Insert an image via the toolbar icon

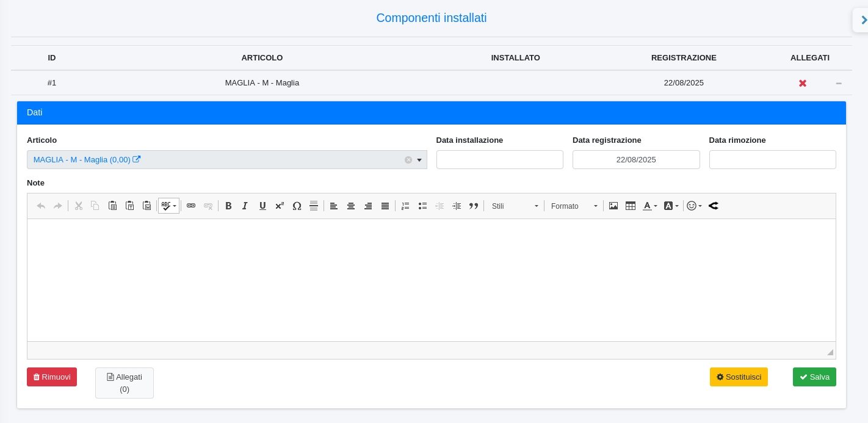[613, 206]
